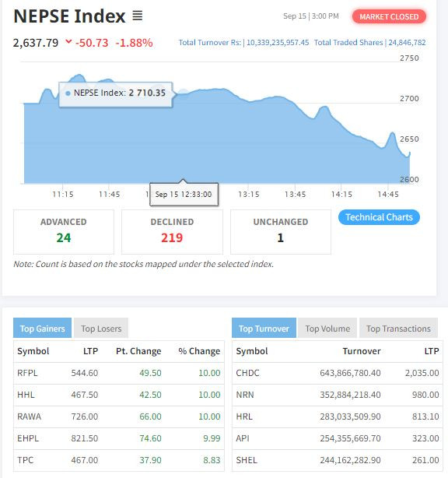Screen dimensions: 448x478
Task: Click the blue dot in chart tooltip
Action: pos(68,93)
